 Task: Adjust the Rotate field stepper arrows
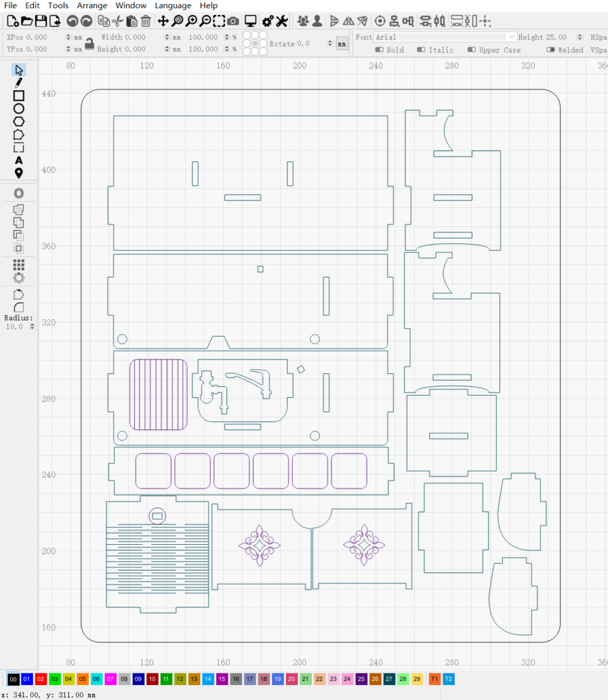coord(330,44)
